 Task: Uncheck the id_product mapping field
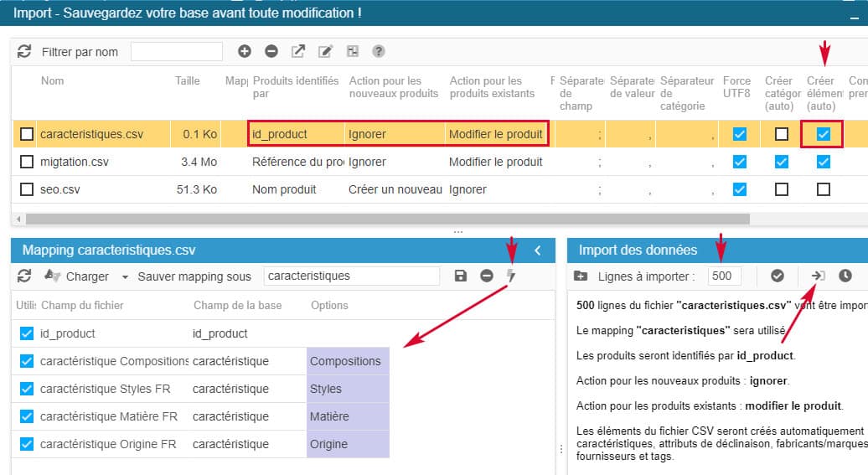pyautogui.click(x=27, y=333)
